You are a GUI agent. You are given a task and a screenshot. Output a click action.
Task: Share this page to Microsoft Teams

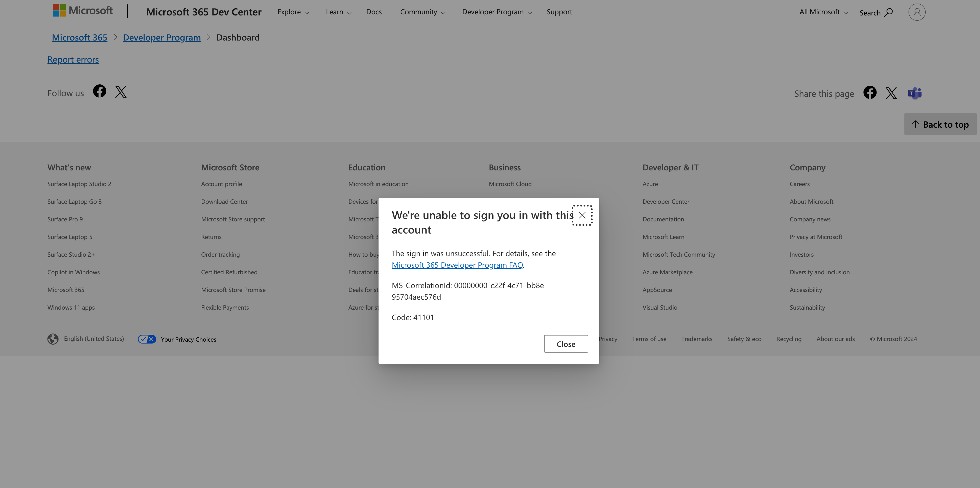915,93
